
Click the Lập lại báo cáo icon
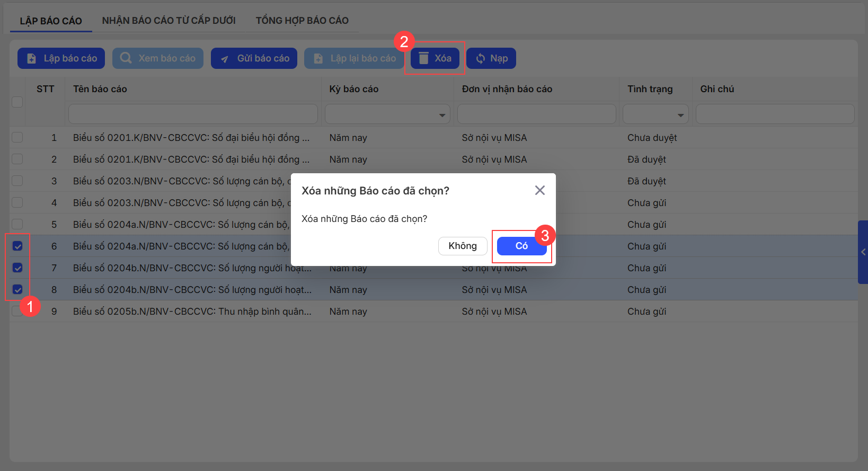pos(318,59)
